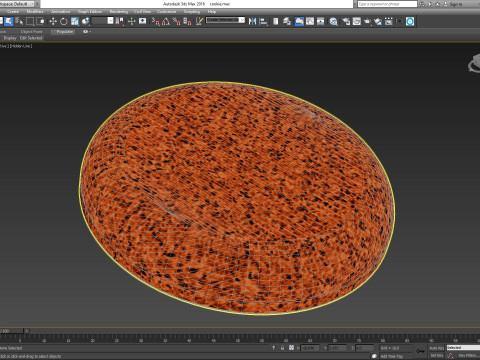
Task: Toggle the Ribbon display icon
Action: tap(299, 22)
